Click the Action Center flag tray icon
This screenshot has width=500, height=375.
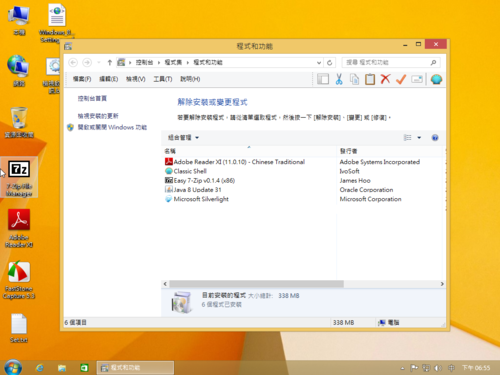(414, 368)
